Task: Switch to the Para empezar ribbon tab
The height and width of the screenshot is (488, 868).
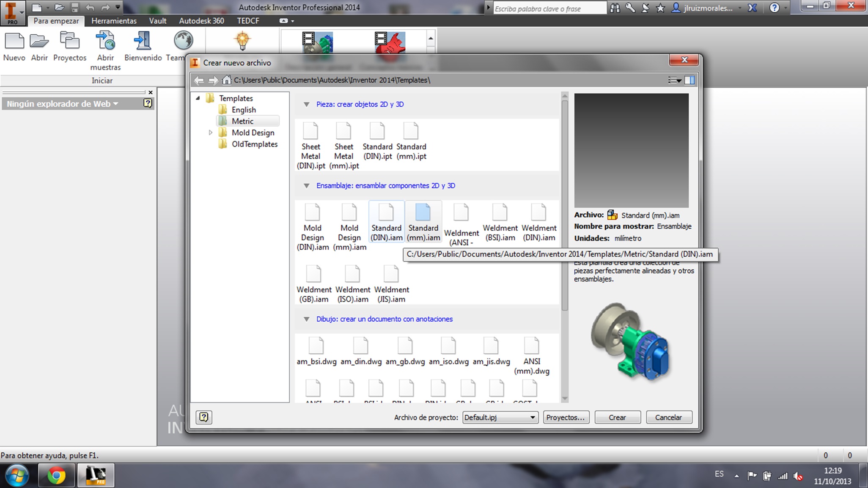Action: coord(56,21)
